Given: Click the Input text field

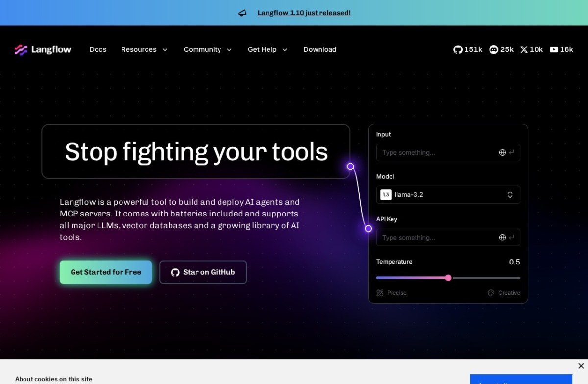Looking at the screenshot, I should [x=448, y=152].
